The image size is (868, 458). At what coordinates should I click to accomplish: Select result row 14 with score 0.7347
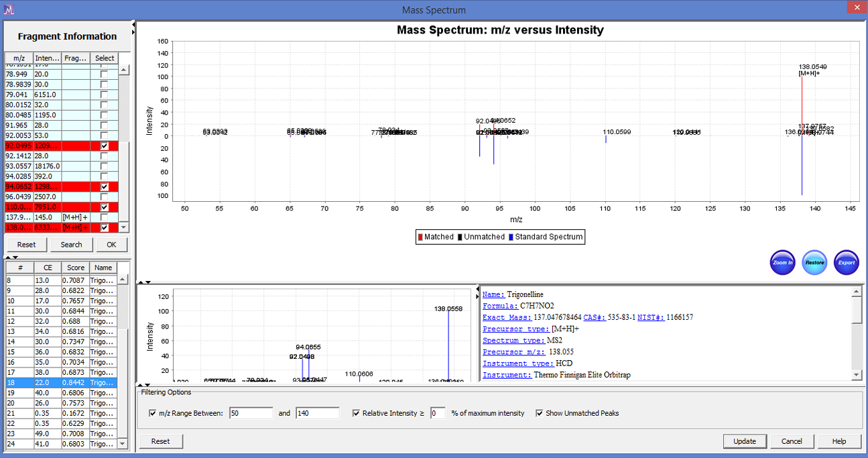(x=61, y=342)
